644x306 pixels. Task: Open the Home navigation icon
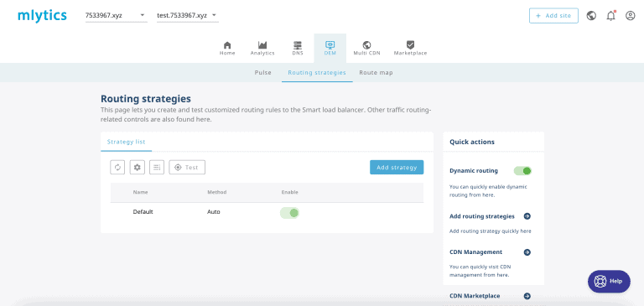[227, 48]
